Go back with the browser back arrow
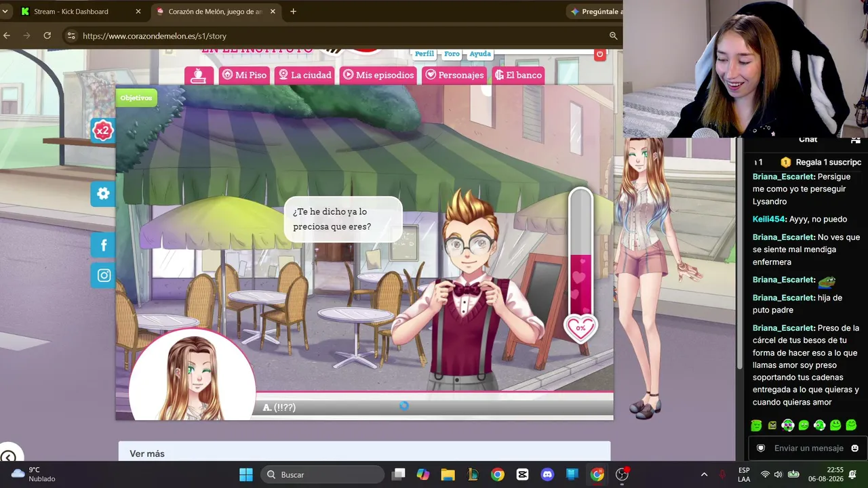Image resolution: width=868 pixels, height=488 pixels. [x=7, y=35]
